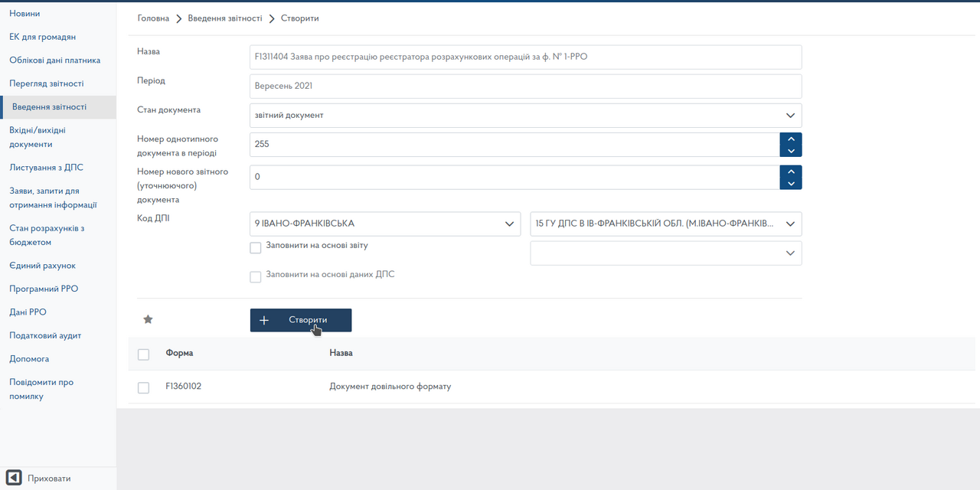The width and height of the screenshot is (980, 490).
Task: Click the Приховати collapse sidebar icon
Action: tap(14, 478)
